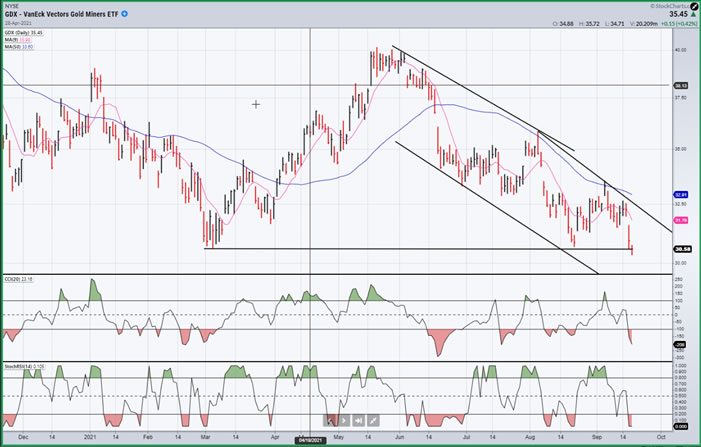Screen dimensions: 701x447
Task: Click the Oct label on date axis
Action: [x=661, y=437]
